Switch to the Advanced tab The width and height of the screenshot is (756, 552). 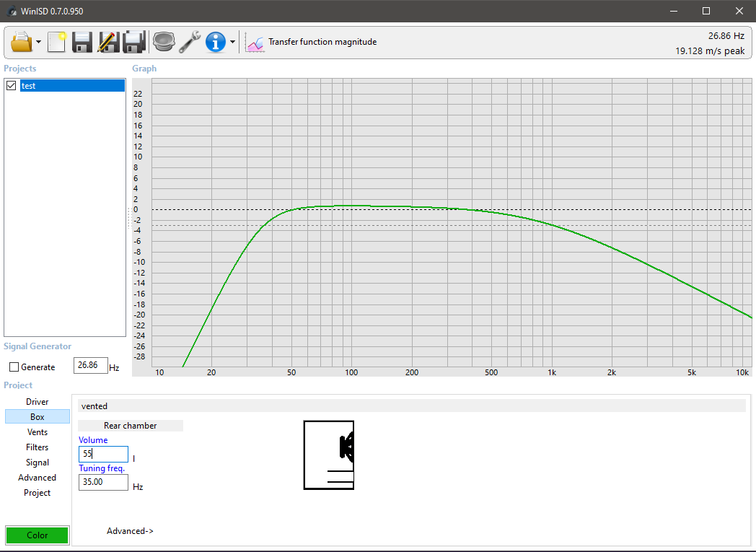pos(37,477)
